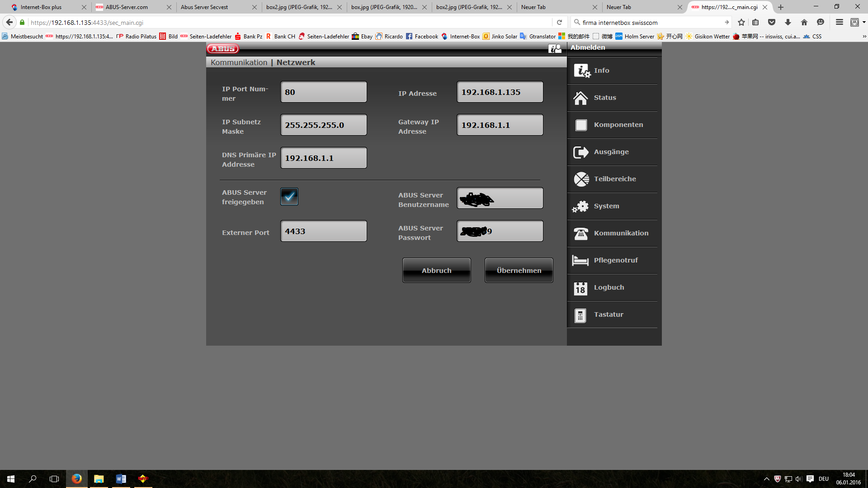
Task: Open Pflegenotruf bed icon
Action: tap(581, 260)
